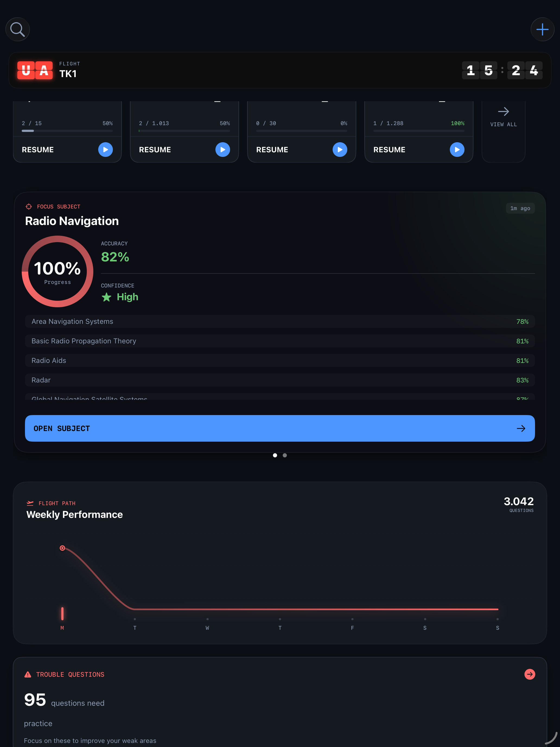Select the first carousel dot
Screen dimensions: 560x747
(x=275, y=455)
